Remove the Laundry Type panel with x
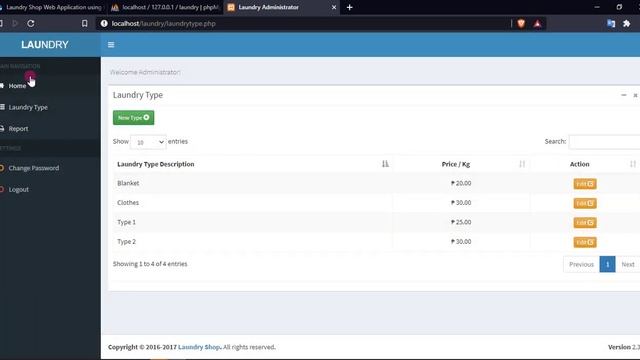Image resolution: width=640 pixels, height=360 pixels. tap(635, 95)
